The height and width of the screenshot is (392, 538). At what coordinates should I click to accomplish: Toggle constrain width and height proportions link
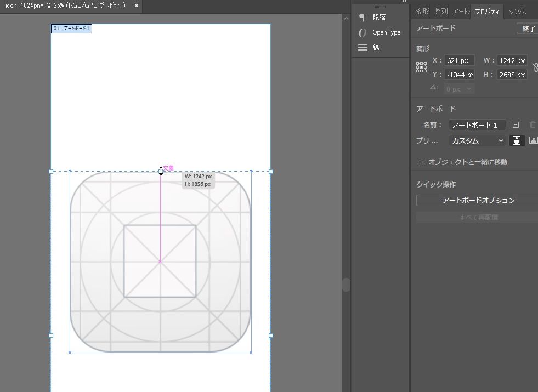pyautogui.click(x=535, y=67)
